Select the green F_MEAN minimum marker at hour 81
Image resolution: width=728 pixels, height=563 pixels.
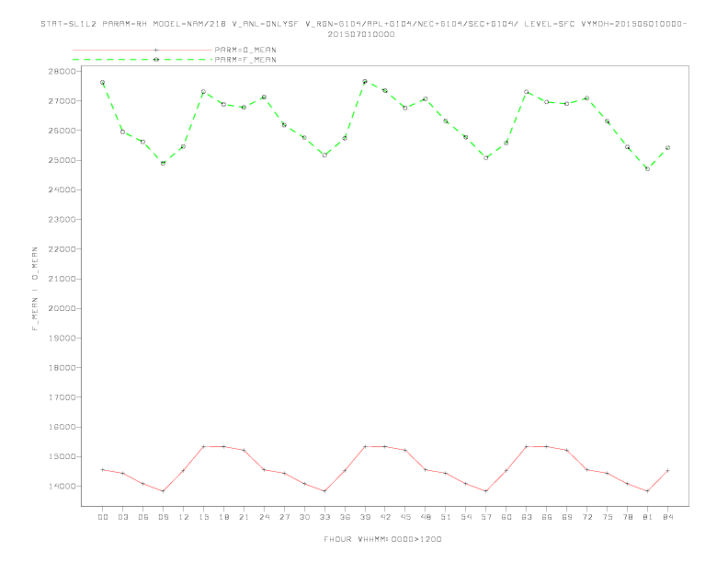[x=648, y=168]
